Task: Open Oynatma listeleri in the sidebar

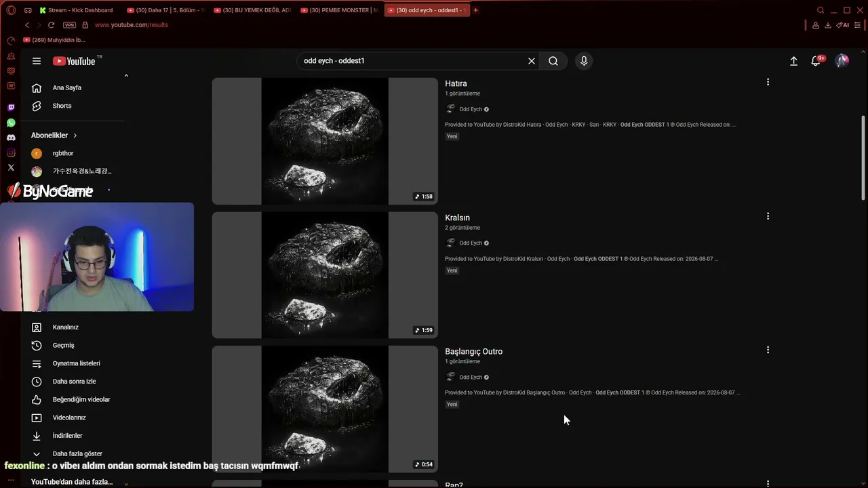Action: coord(76,363)
